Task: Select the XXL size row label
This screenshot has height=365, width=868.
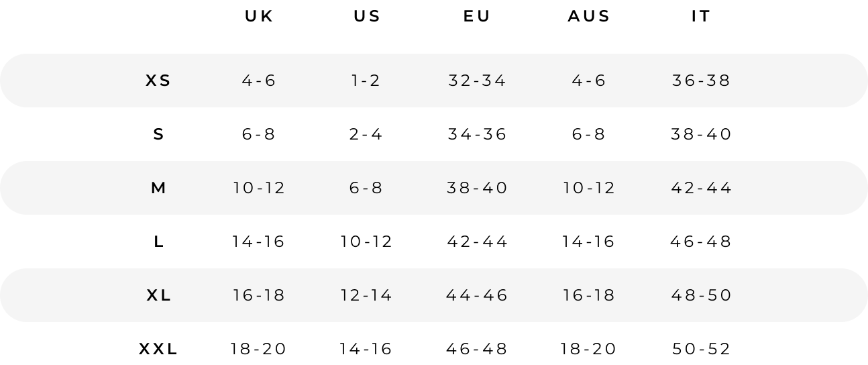Action: 158,349
